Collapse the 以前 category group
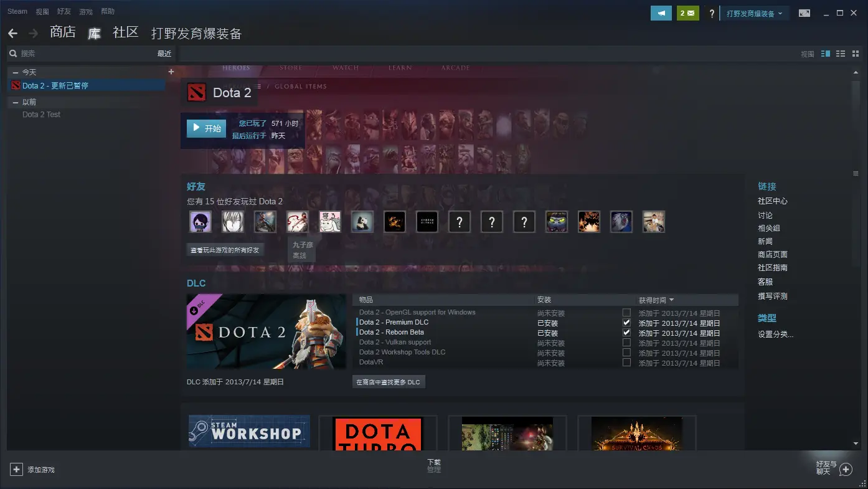 point(16,102)
